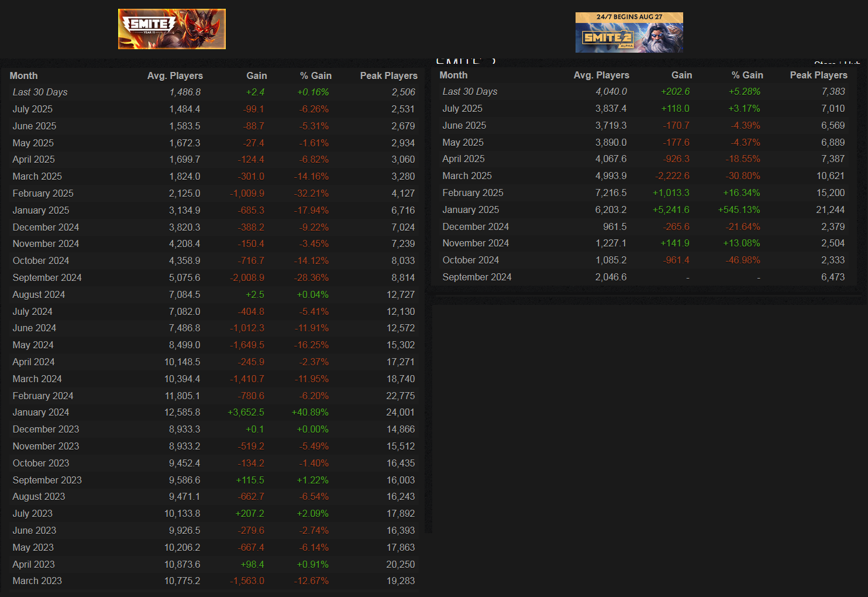Select the 21,244 peak players value

point(831,210)
